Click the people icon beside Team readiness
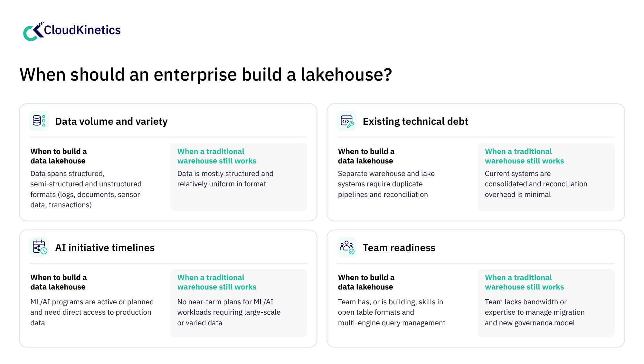 [347, 247]
